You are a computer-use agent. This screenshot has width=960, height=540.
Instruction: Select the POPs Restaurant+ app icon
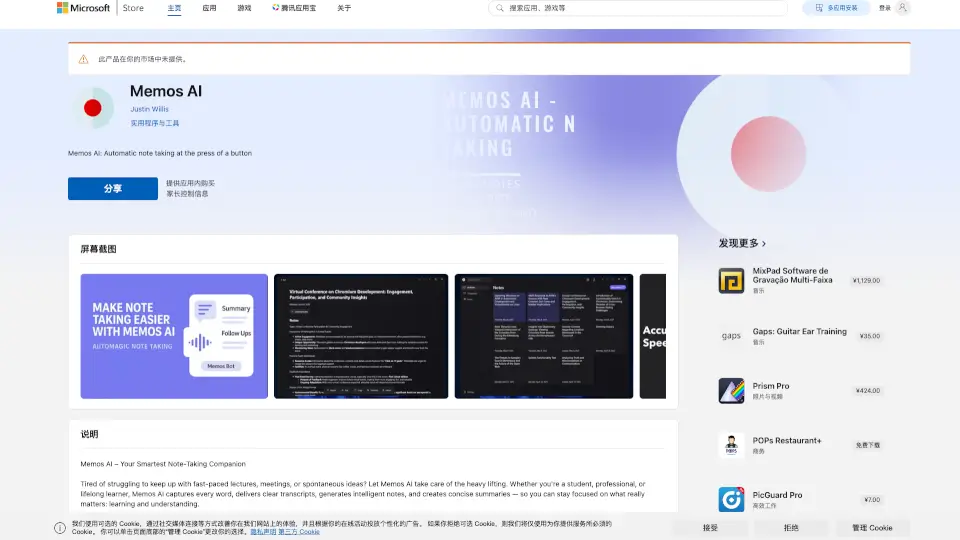[731, 444]
